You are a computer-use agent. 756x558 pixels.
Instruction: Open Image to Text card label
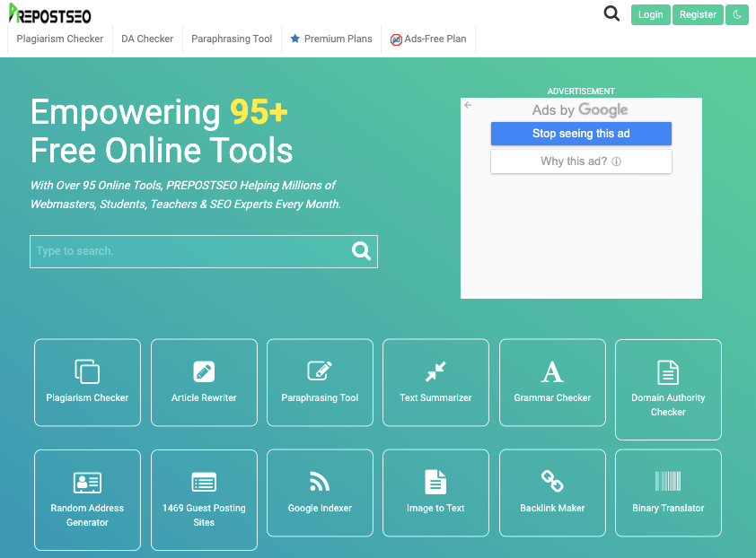(435, 509)
